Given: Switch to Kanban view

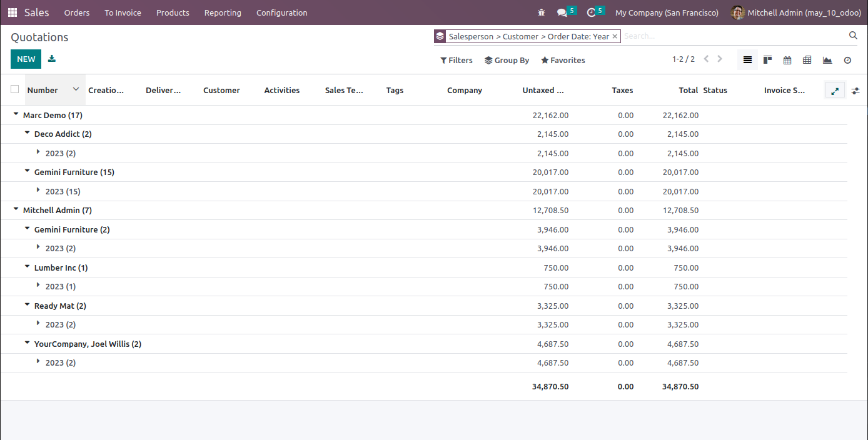Looking at the screenshot, I should [767, 60].
